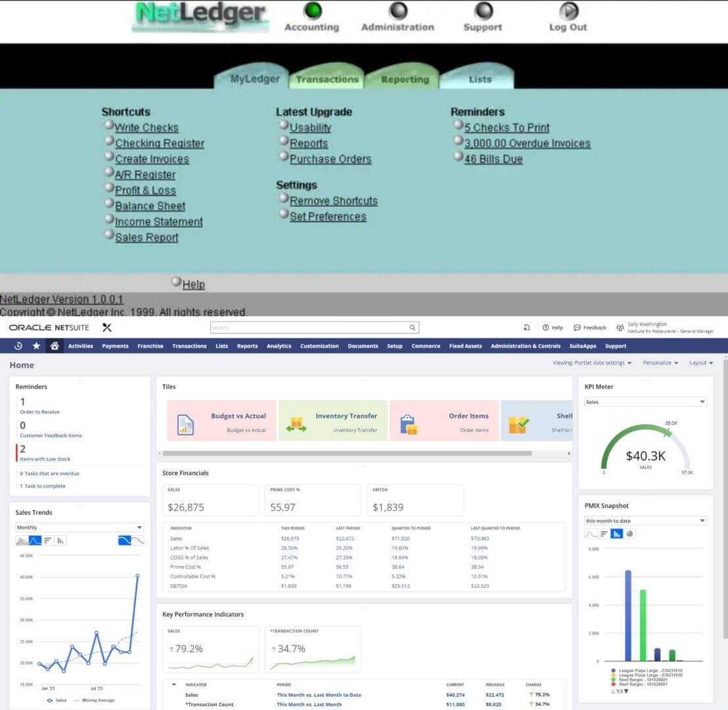Open the Administration globe icon in NetLedger
The image size is (728, 710).
tap(398, 11)
